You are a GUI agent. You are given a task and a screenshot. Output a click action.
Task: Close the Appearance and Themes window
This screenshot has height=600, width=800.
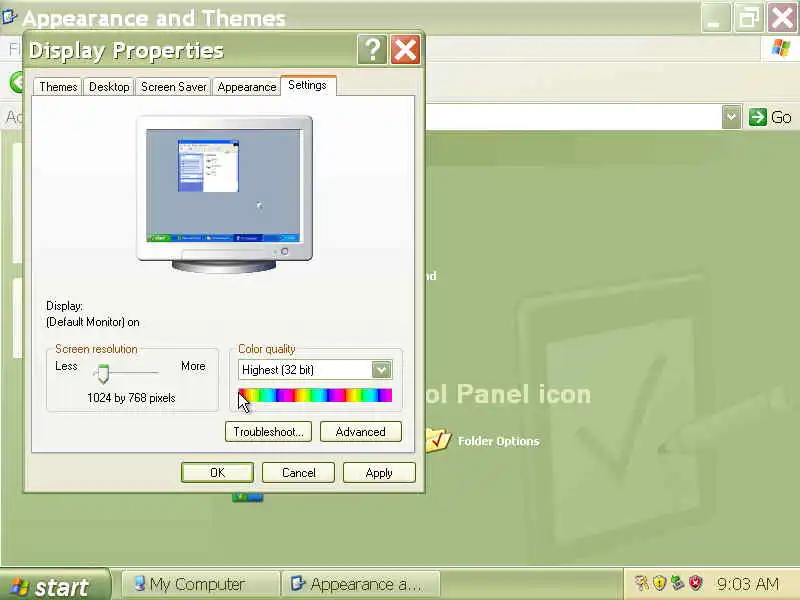pyautogui.click(x=783, y=18)
